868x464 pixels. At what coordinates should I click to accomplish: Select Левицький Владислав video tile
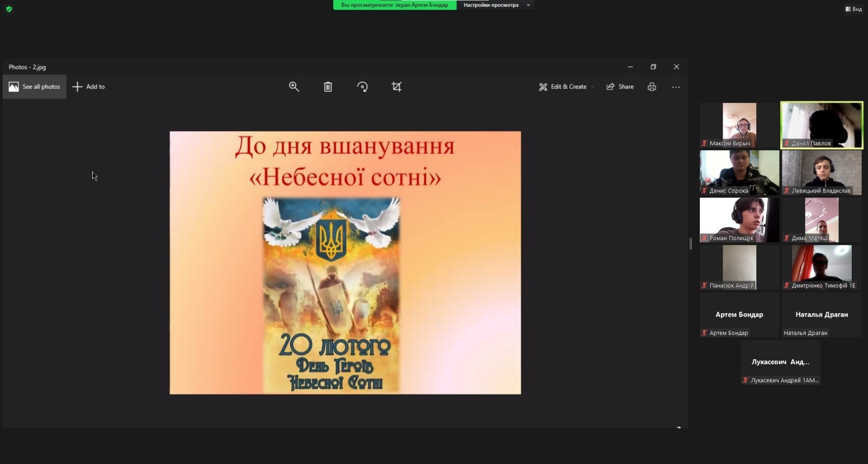tap(822, 172)
